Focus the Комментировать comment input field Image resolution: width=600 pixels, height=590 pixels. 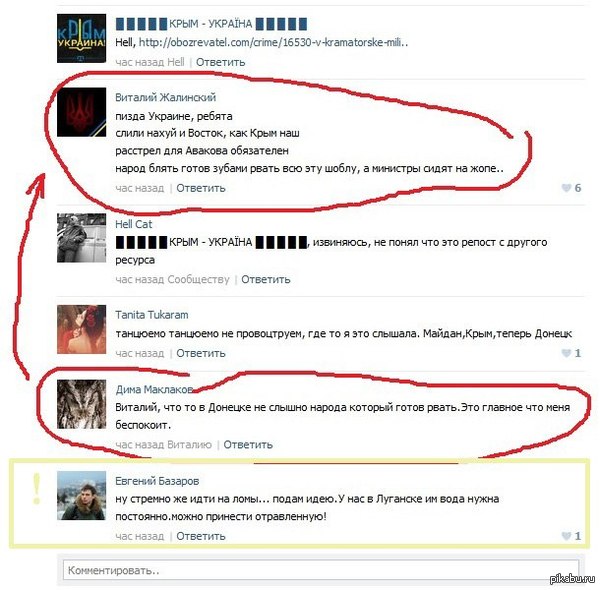(x=321, y=570)
